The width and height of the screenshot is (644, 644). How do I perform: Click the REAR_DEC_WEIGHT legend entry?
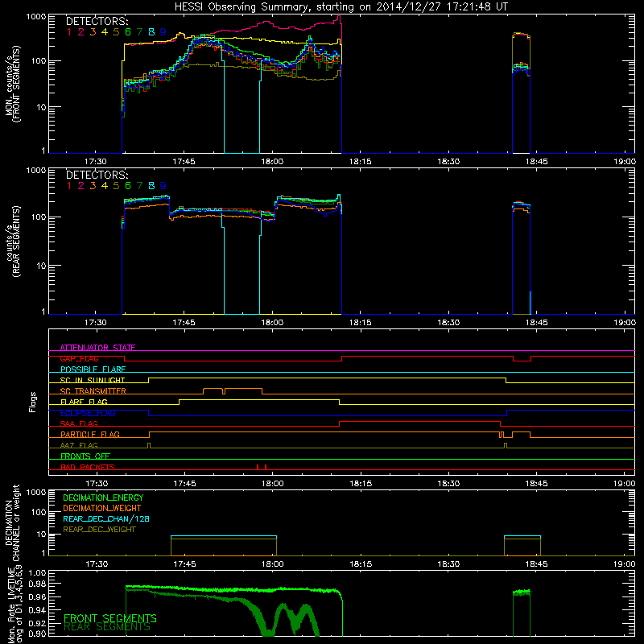click(99, 530)
